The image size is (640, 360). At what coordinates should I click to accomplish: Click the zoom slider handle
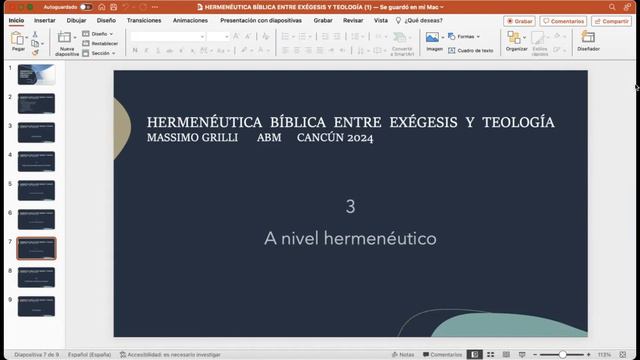pyautogui.click(x=562, y=355)
